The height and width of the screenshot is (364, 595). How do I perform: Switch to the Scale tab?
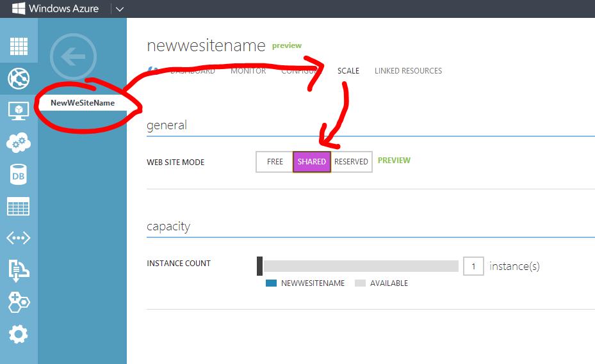[348, 71]
